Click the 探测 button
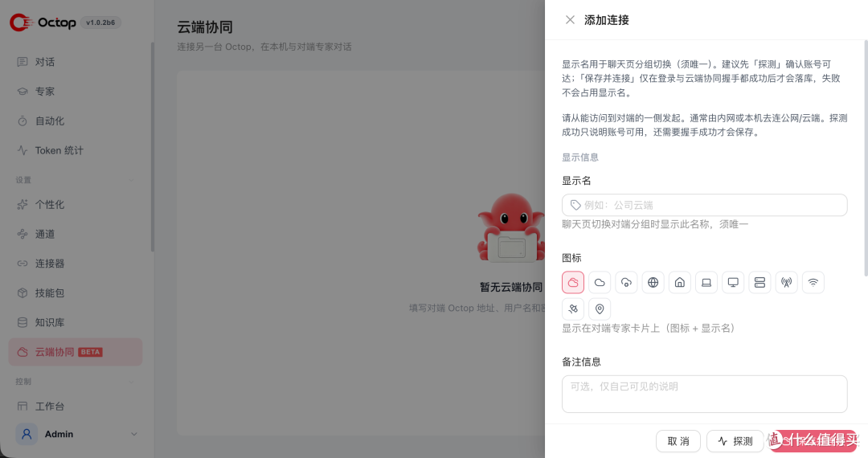868x458 pixels. 735,441
